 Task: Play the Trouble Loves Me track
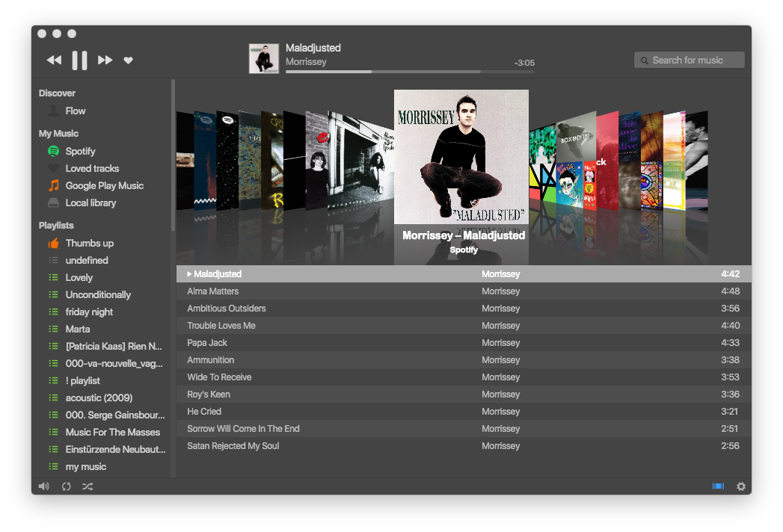464,326
